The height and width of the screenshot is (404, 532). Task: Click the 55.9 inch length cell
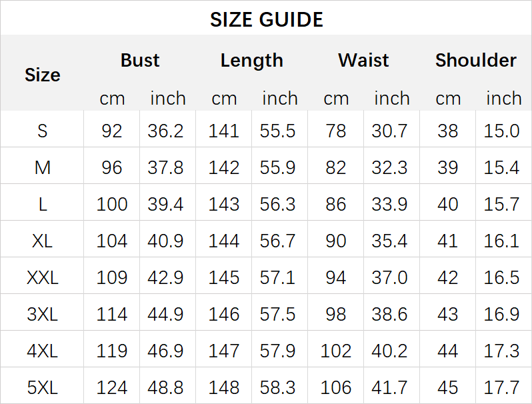coord(278,167)
